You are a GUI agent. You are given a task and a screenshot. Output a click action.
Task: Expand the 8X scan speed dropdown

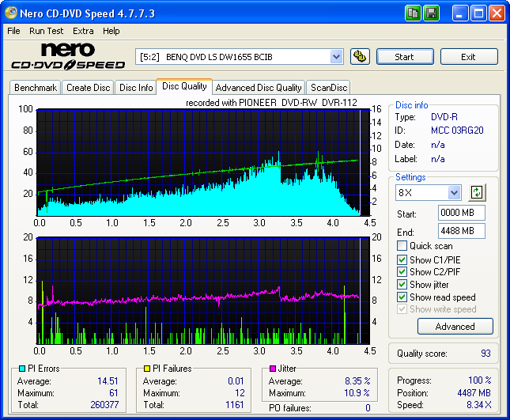tap(454, 192)
